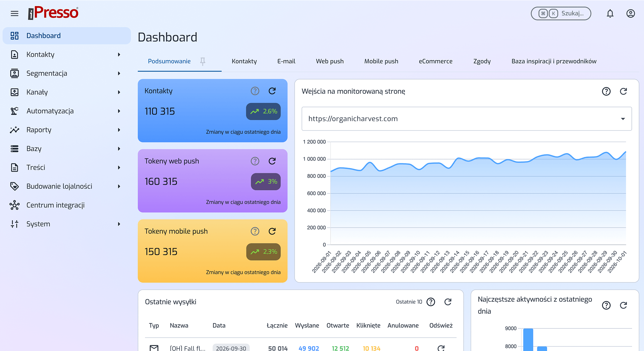This screenshot has width=644, height=351.
Task: Expand the Budowanie lojalności menu
Action: (x=119, y=186)
